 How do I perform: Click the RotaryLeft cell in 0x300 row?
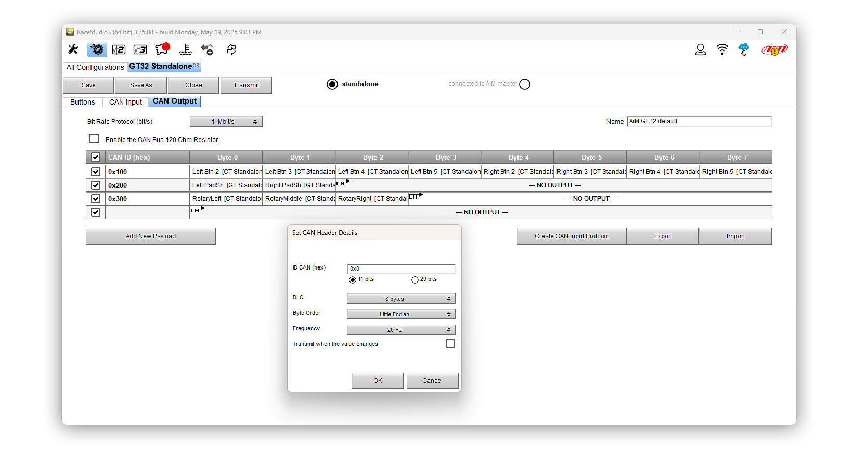[226, 199]
